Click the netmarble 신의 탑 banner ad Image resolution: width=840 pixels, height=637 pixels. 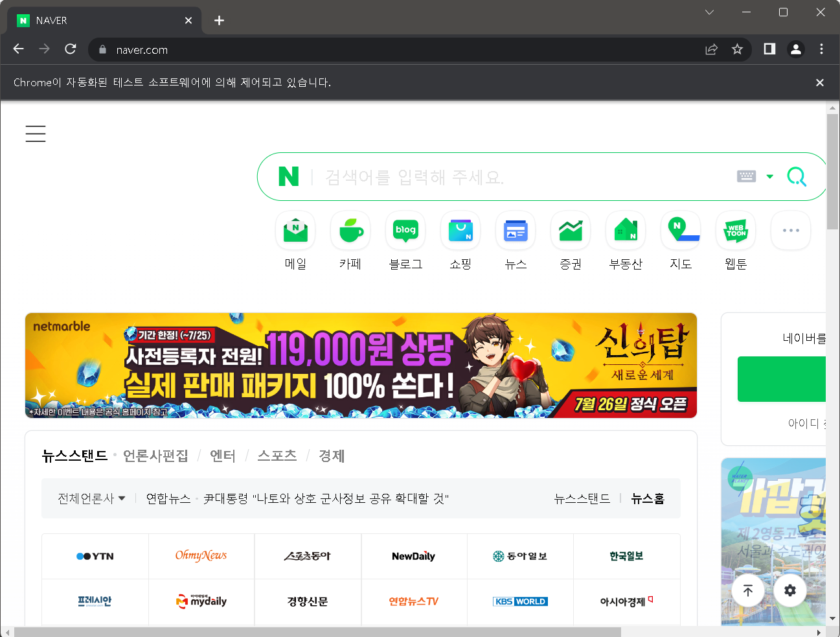coord(361,365)
